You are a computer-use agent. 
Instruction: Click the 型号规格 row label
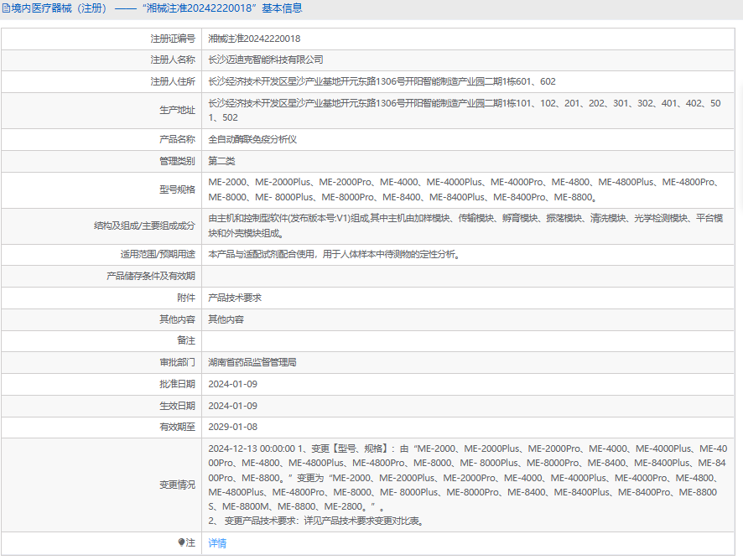(177, 189)
